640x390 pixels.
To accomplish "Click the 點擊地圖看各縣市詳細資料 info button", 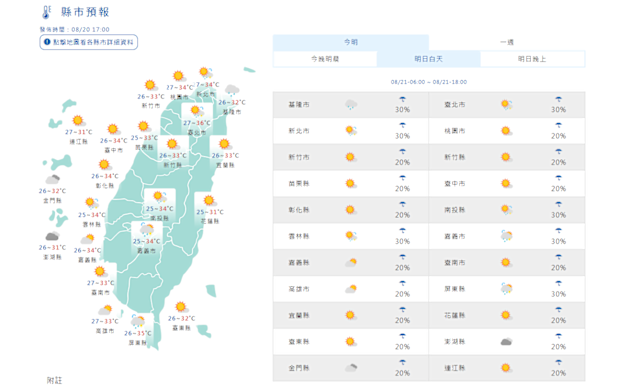I will pyautogui.click(x=89, y=42).
